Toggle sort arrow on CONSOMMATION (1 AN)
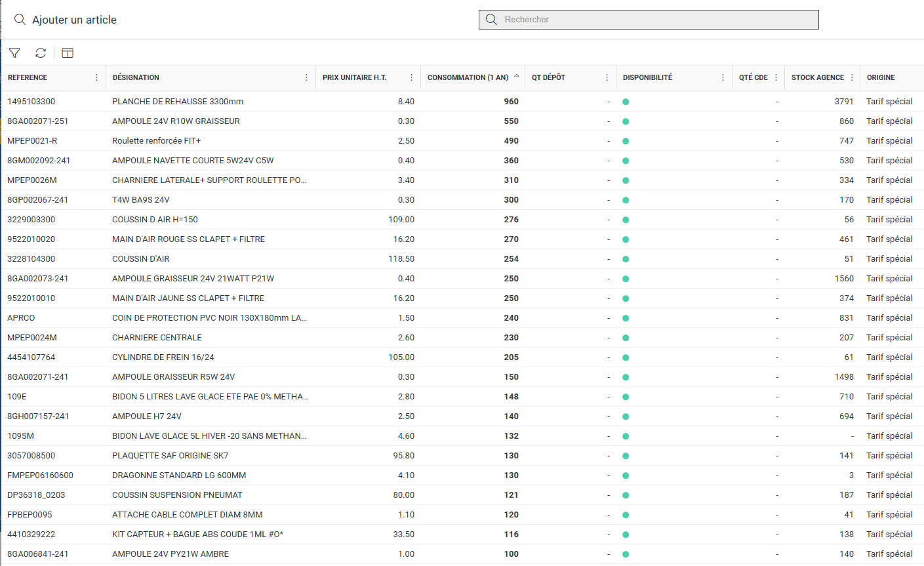 (517, 76)
